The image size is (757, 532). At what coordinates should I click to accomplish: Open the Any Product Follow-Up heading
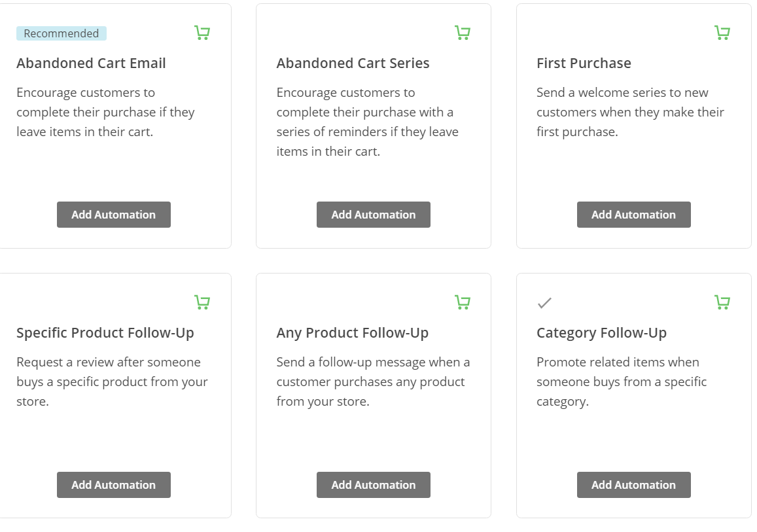(x=353, y=333)
